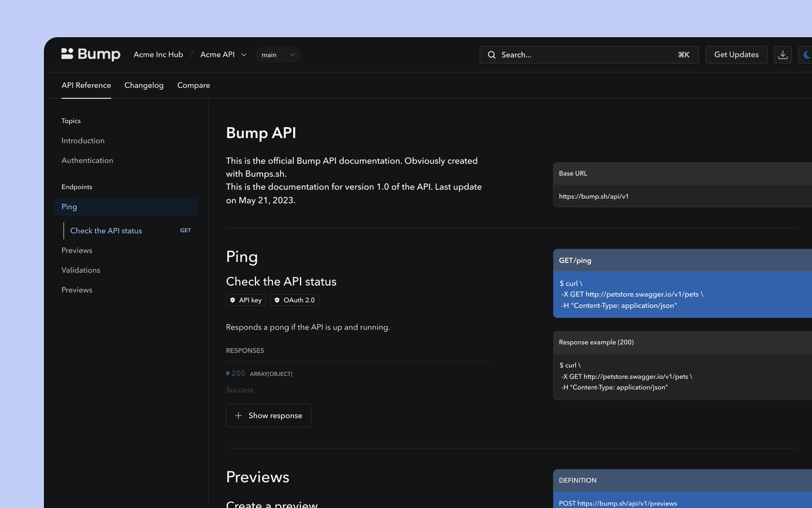The image size is (812, 508).
Task: Click the Bump API heading
Action: click(261, 133)
